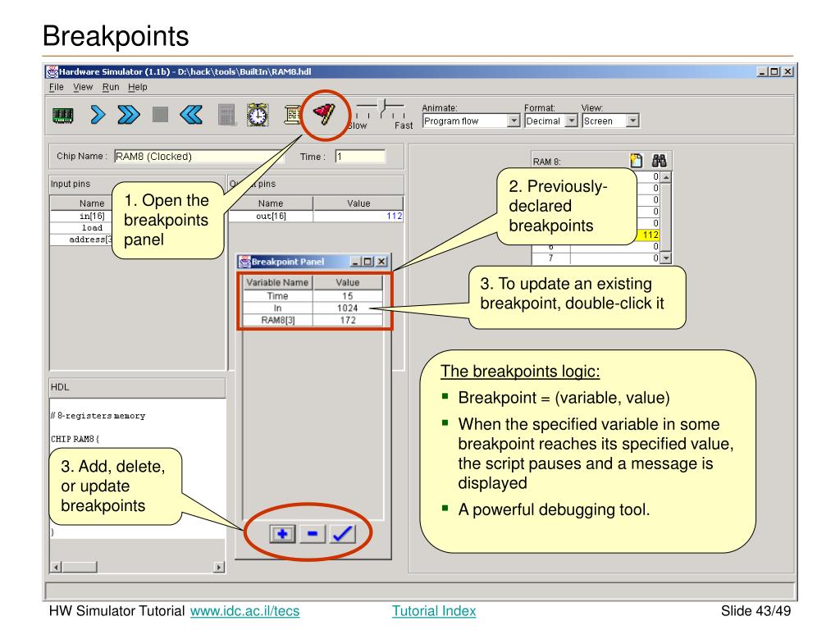Close the Breakpoint Panel window
This screenshot has height=630, width=840.
pyautogui.click(x=381, y=262)
